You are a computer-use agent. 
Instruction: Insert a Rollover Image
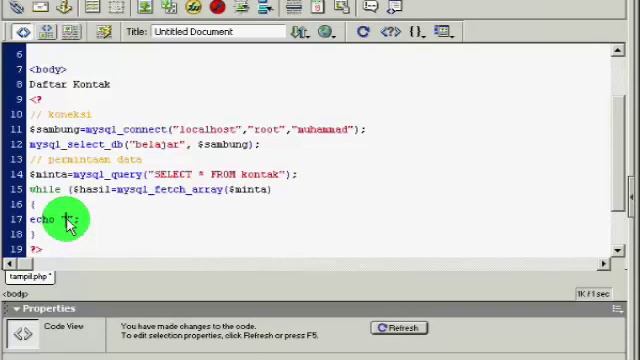pos(242,7)
